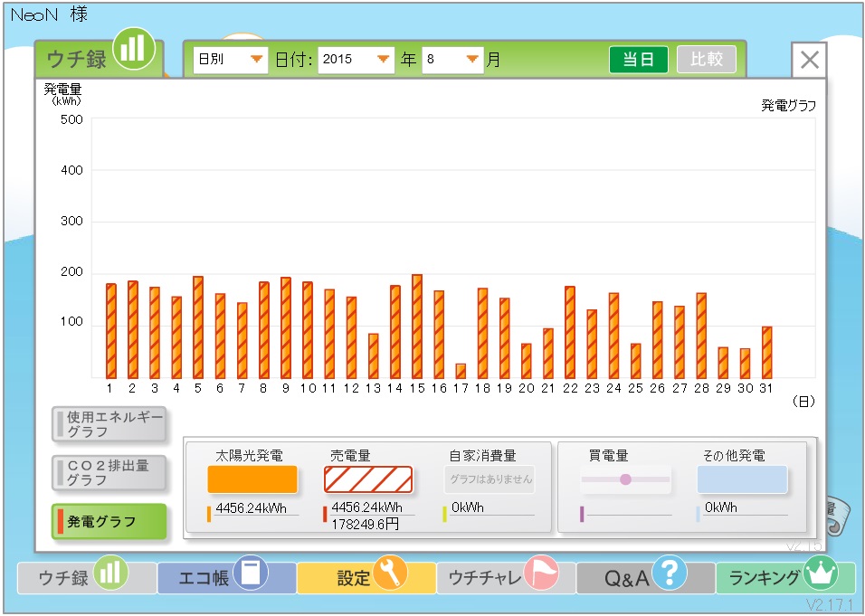
Task: Select the 発電グラフ tab
Action: coord(109,521)
